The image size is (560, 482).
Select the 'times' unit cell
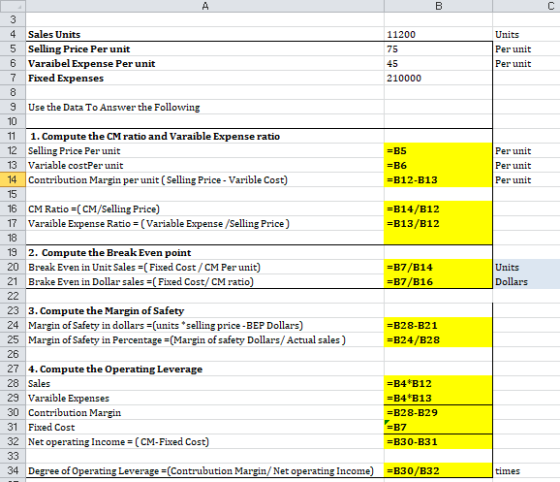[526, 471]
